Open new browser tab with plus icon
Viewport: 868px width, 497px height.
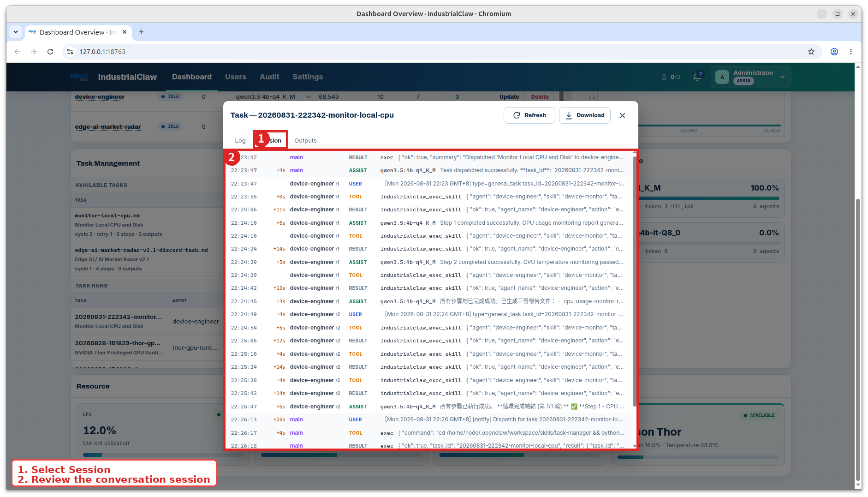[x=141, y=32]
